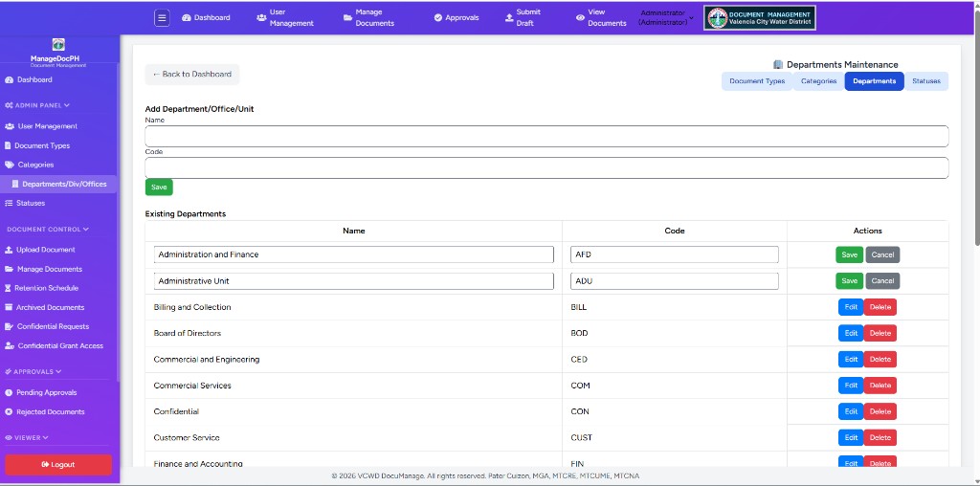The height and width of the screenshot is (486, 980).
Task: Save the Administrative Unit row
Action: (850, 281)
